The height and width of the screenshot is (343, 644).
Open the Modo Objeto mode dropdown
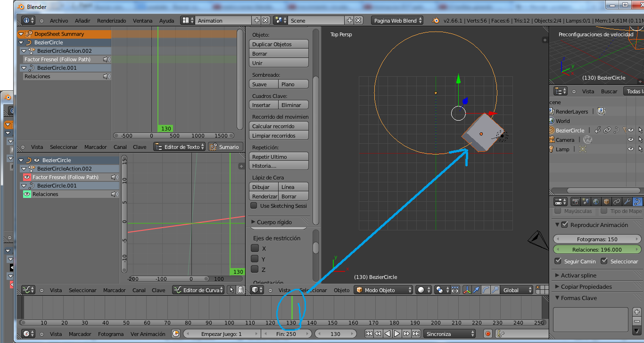tap(383, 290)
